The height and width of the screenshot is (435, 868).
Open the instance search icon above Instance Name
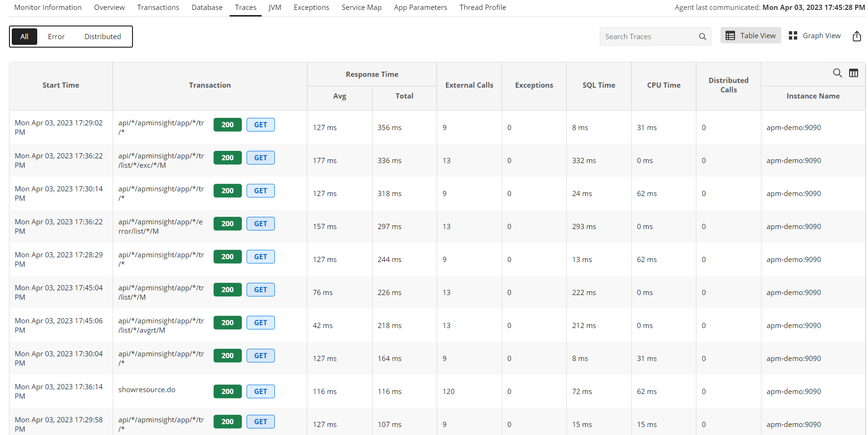(838, 73)
